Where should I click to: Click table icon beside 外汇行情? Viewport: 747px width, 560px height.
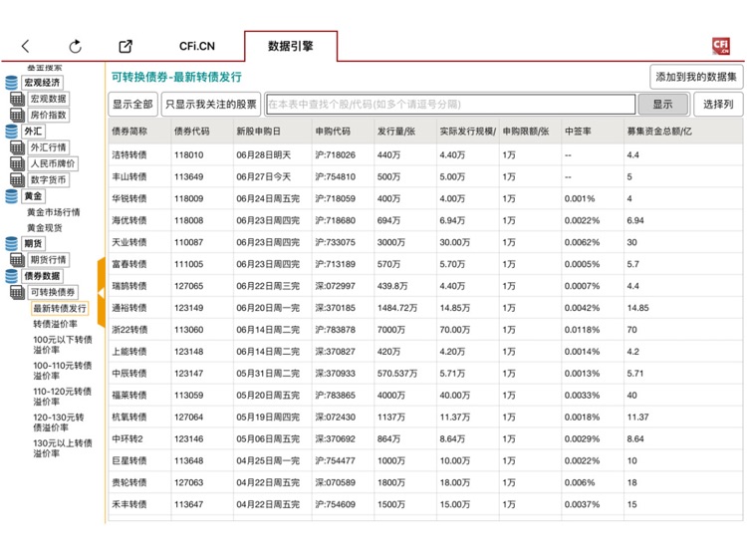(17, 147)
